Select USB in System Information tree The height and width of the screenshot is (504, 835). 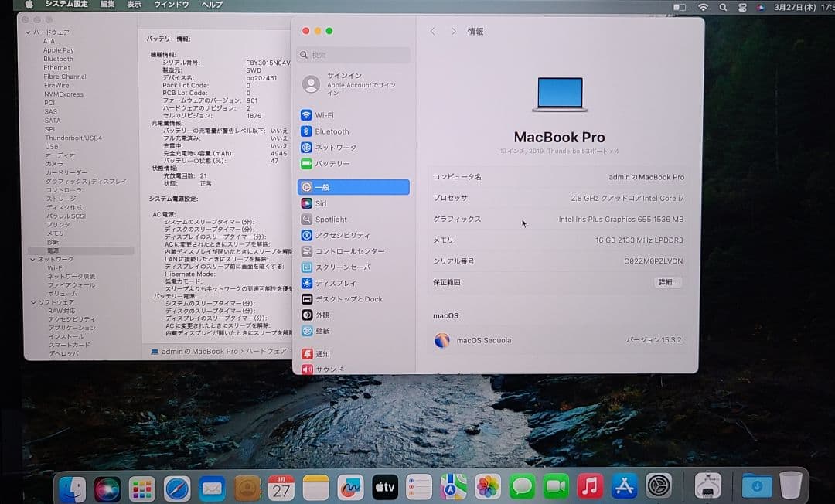coord(52,146)
